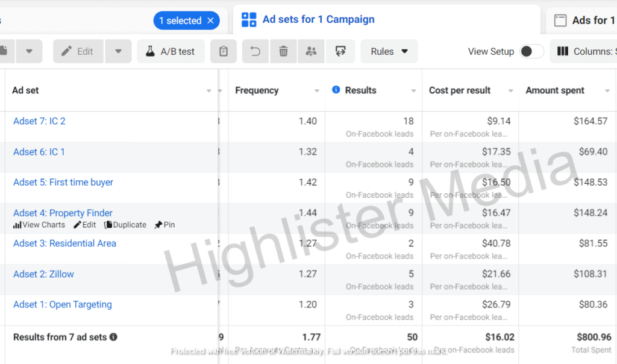The height and width of the screenshot is (364, 617).
Task: Sort by the Amount spent header
Action: coord(555,90)
